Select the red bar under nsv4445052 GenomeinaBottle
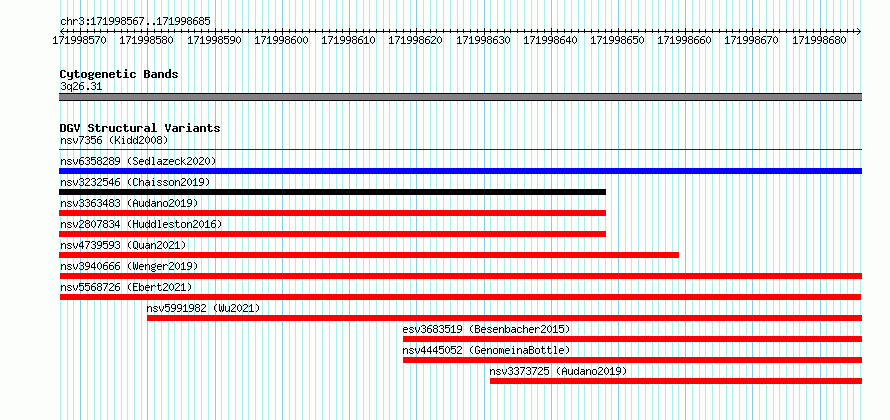 click(x=632, y=360)
